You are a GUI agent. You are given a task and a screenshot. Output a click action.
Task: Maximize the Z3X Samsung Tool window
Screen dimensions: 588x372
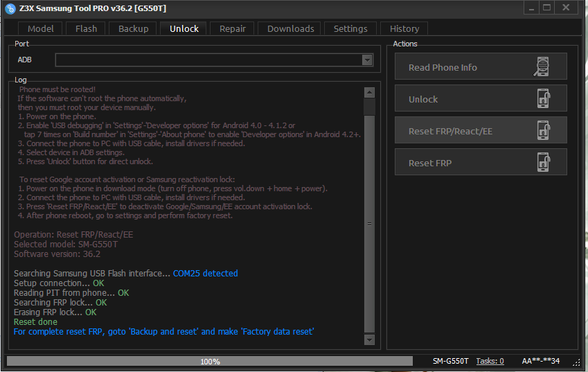click(x=546, y=8)
